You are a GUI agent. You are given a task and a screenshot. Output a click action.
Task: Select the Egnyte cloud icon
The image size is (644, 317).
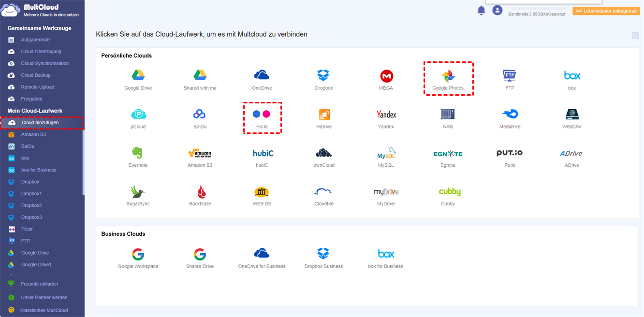coord(448,154)
